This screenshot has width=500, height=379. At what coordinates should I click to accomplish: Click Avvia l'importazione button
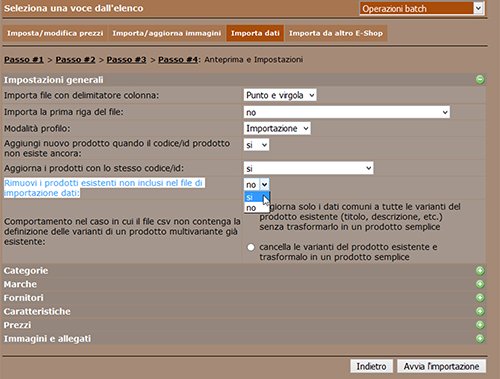[441, 366]
